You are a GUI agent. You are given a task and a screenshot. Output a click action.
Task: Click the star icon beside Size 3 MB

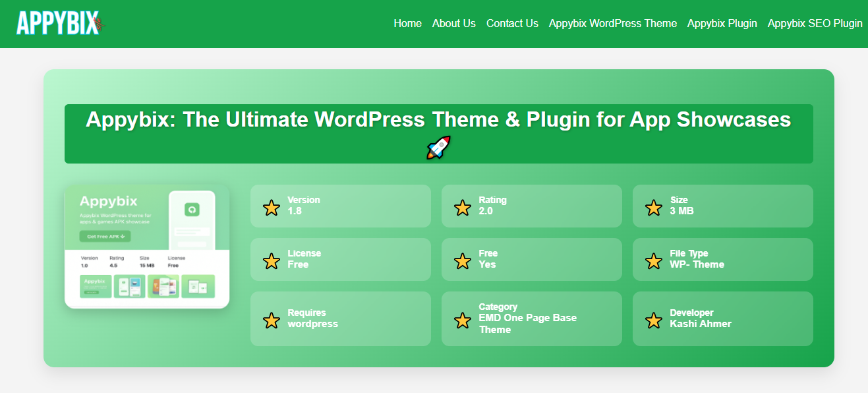653,207
